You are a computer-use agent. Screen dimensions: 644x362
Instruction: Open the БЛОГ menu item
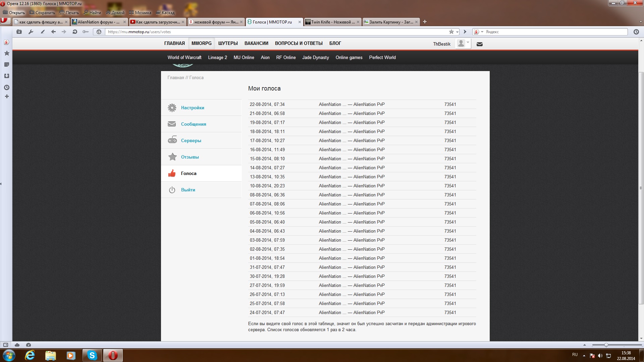click(335, 43)
